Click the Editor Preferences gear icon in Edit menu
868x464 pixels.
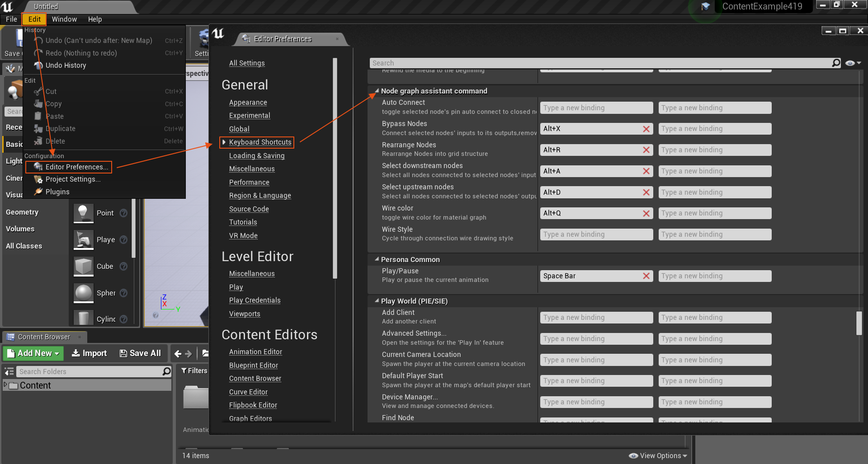pyautogui.click(x=38, y=167)
